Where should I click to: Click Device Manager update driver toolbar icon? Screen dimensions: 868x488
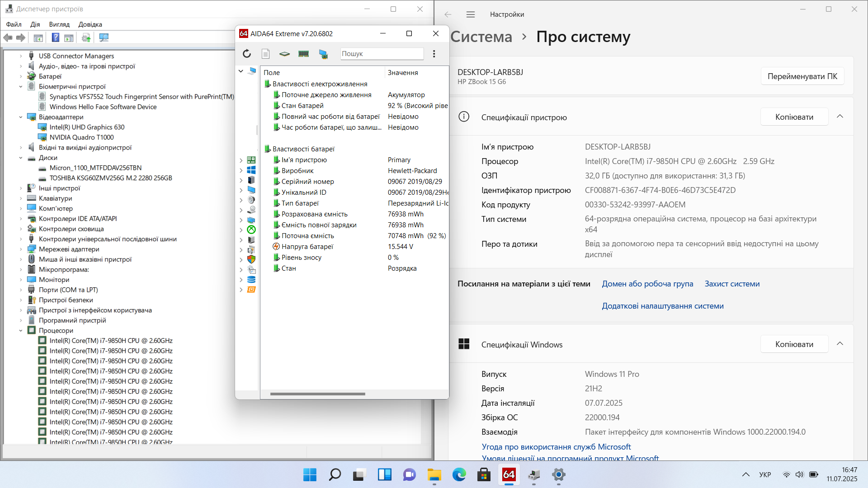(x=86, y=38)
